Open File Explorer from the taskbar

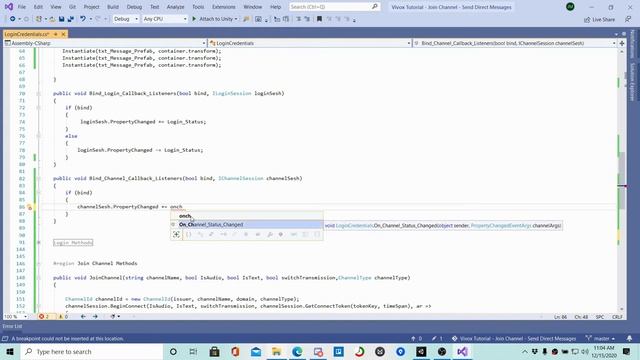coord(276,351)
